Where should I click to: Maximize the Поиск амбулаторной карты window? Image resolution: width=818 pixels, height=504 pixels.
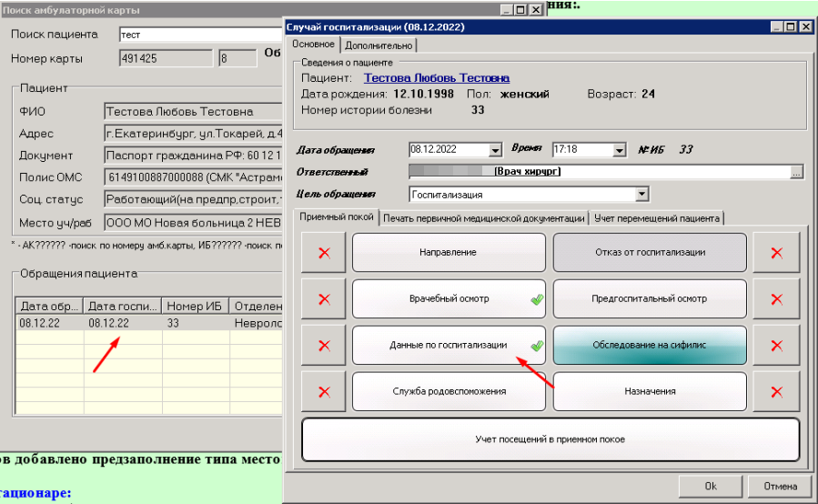(x=520, y=10)
